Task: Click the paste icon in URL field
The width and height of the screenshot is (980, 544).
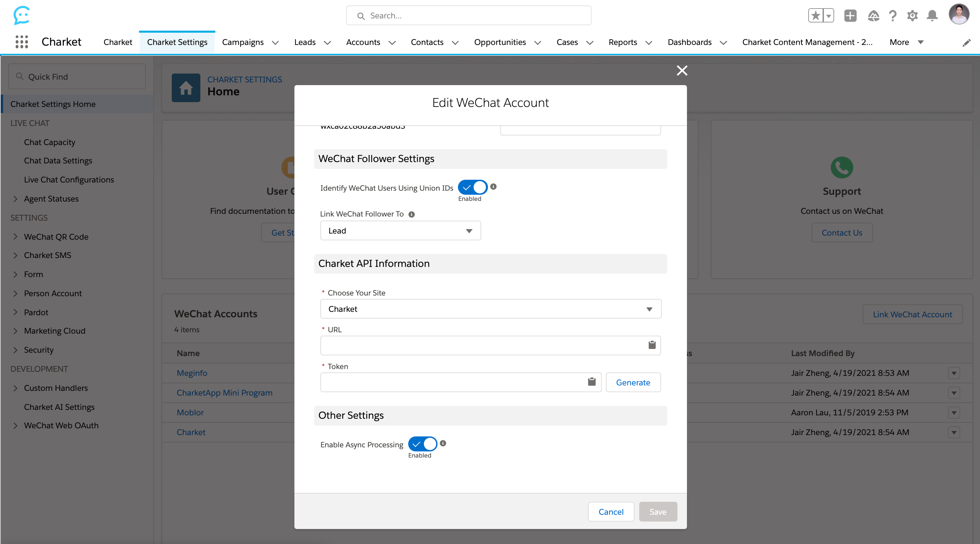Action: pos(652,345)
